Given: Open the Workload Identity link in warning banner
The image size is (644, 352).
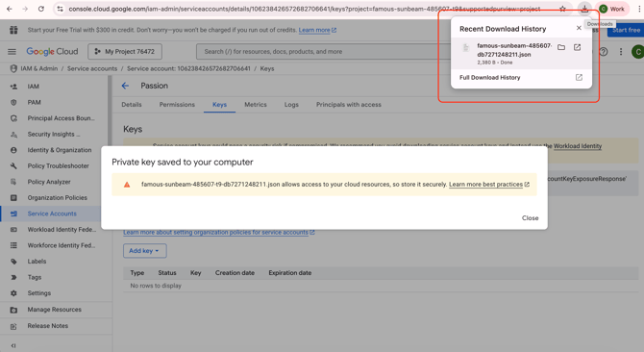Looking at the screenshot, I should click(578, 146).
